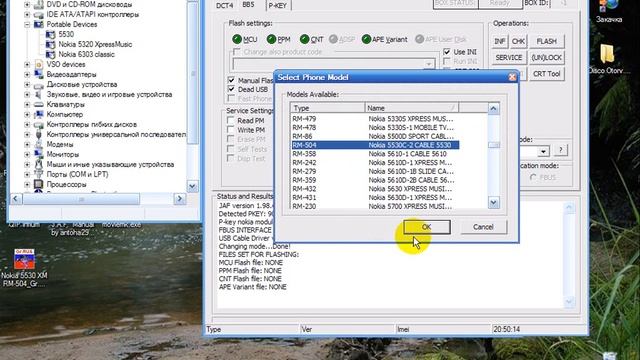
Task: Click the models list scrollbar thumb
Action: tap(493, 145)
